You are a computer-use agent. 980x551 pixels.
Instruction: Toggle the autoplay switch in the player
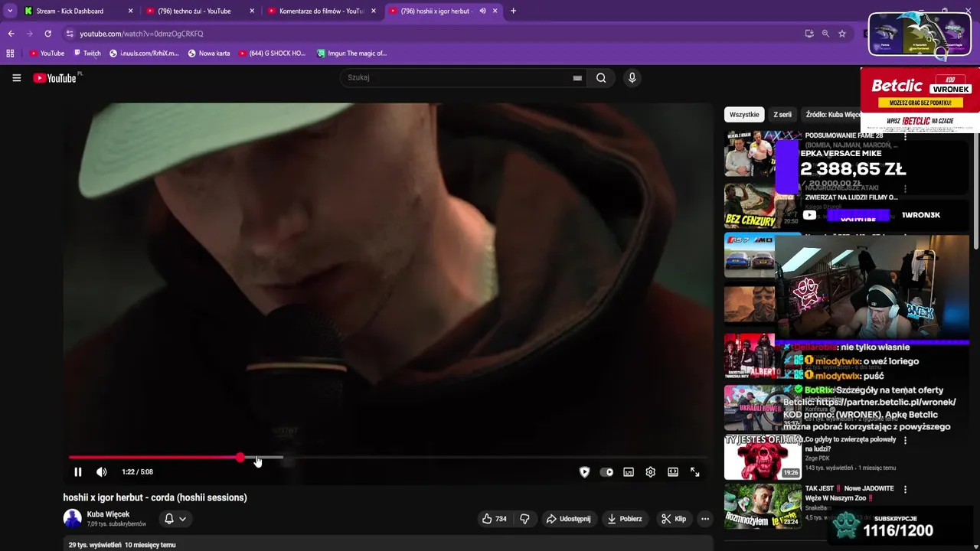(x=606, y=472)
